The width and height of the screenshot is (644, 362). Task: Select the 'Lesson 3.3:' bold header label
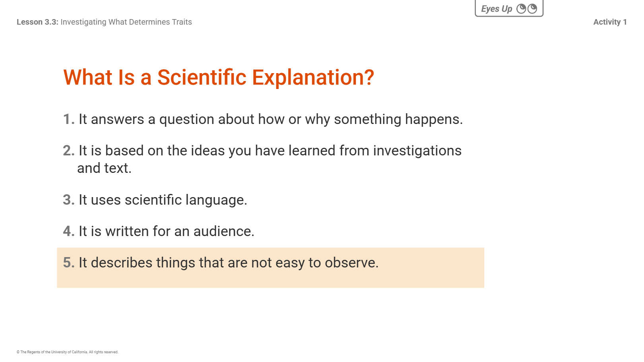(37, 22)
